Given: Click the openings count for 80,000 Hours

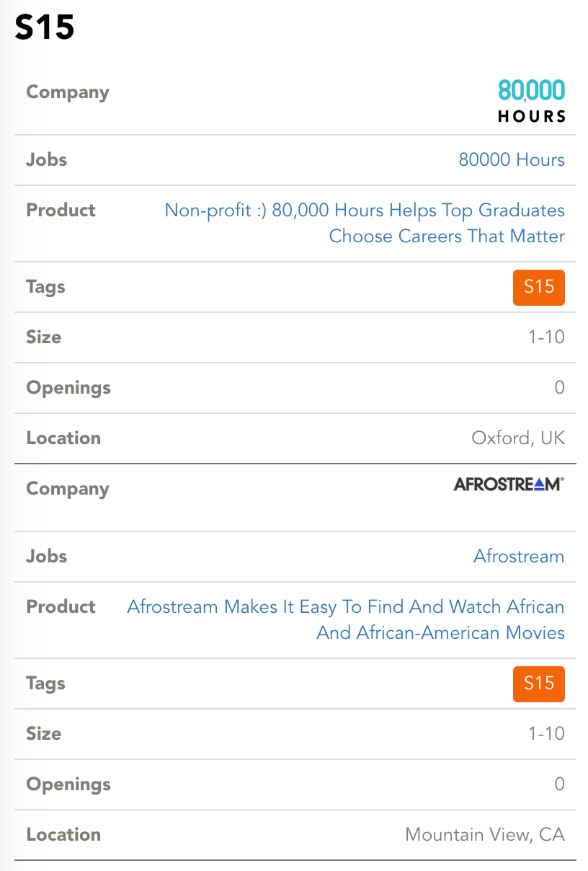Looking at the screenshot, I should point(559,387).
